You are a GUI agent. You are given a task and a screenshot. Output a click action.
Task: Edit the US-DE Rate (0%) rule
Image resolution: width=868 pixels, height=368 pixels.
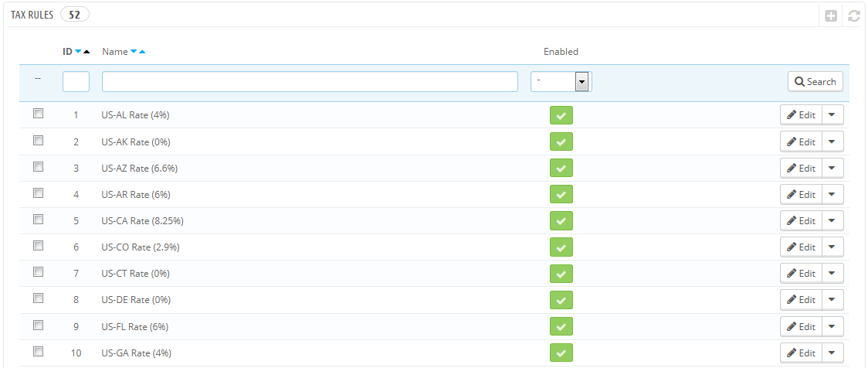click(801, 300)
